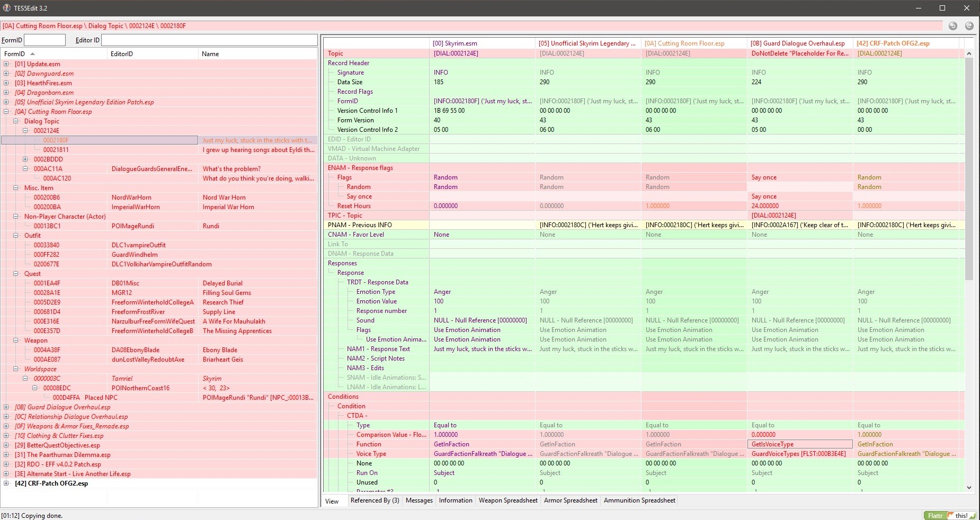Click the Editor ID search input field
The height and width of the screenshot is (520, 980).
tap(209, 40)
